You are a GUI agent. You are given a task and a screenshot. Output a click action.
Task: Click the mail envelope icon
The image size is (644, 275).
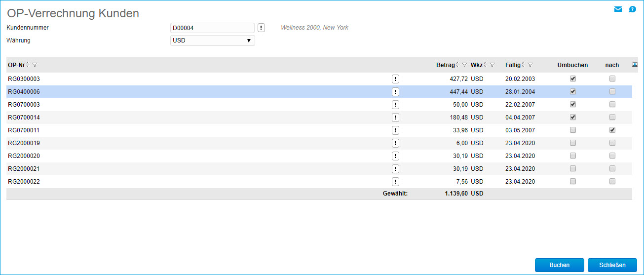618,9
